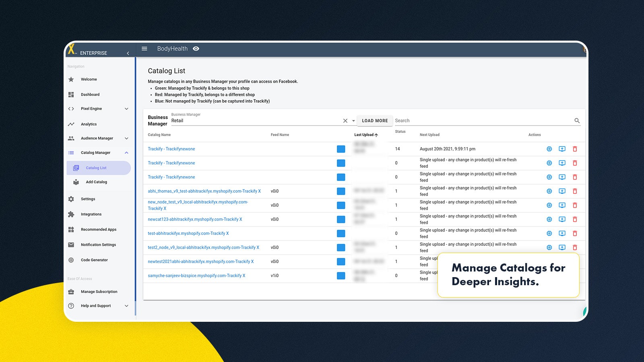
Task: Open the newcat123-abhitrackifyx catalog link
Action: coord(195,219)
